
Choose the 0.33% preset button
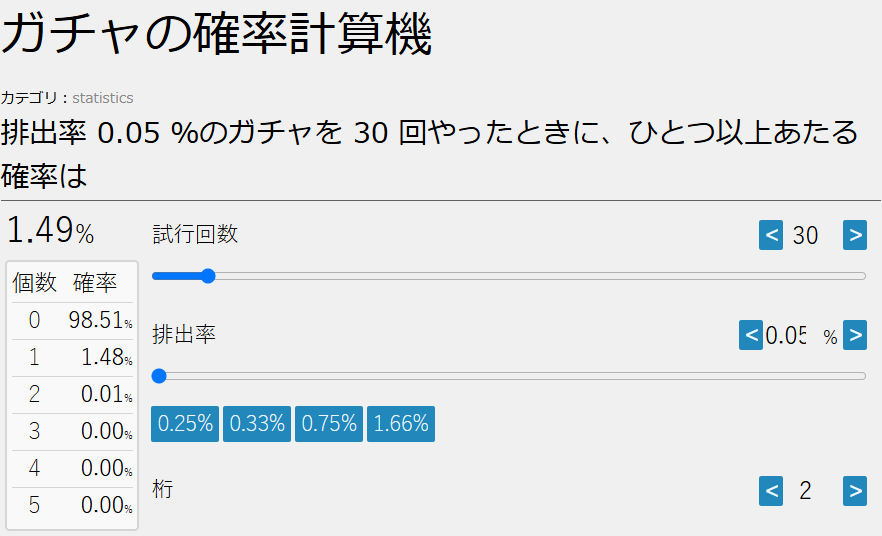(x=257, y=423)
